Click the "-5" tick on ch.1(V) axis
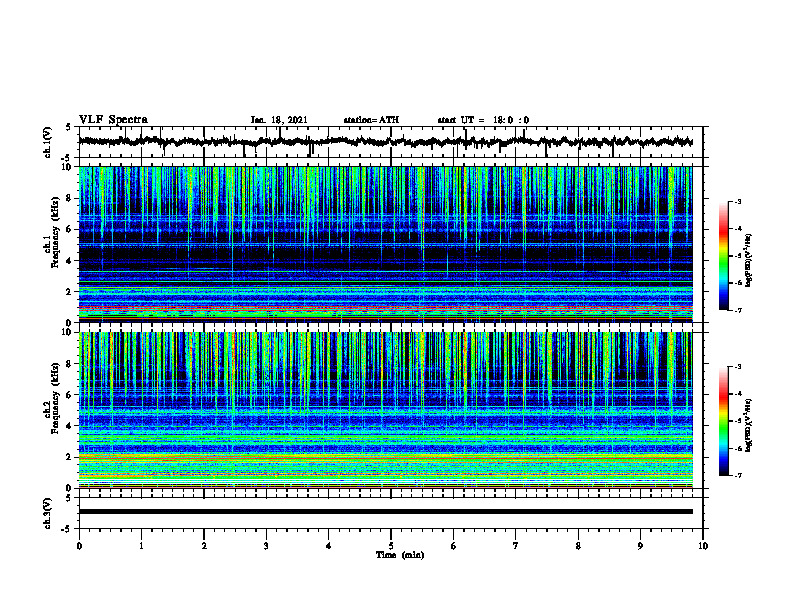 tap(66, 158)
